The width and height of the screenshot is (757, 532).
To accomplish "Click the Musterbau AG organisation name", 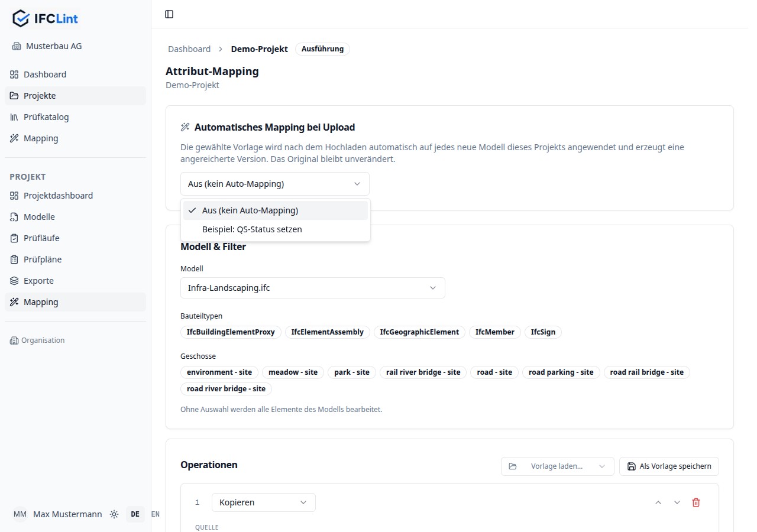I will pos(54,46).
